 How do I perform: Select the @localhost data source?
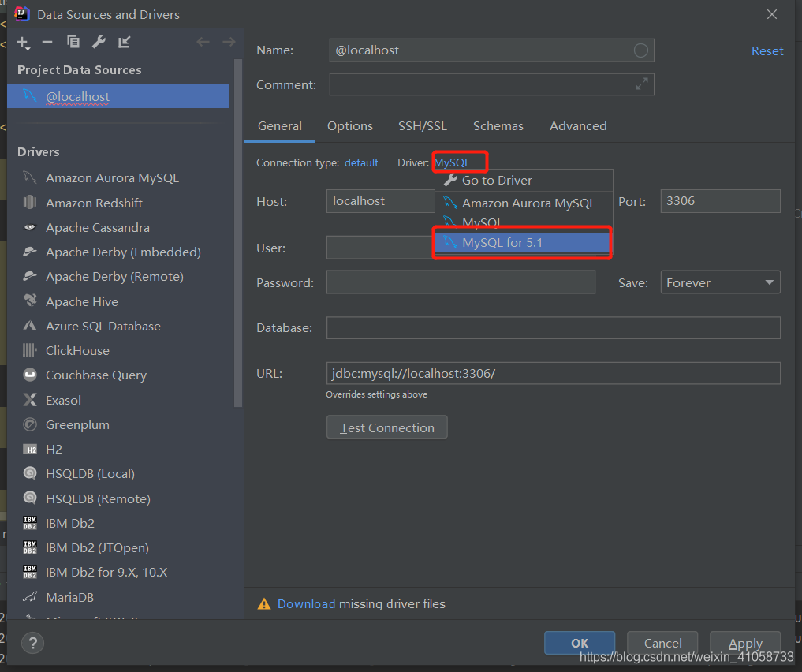click(118, 96)
